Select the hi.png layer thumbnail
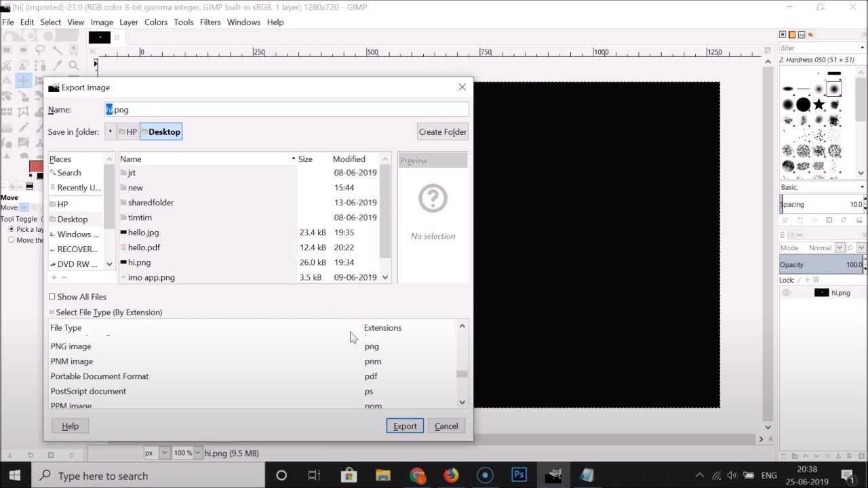Image resolution: width=868 pixels, height=488 pixels. [x=821, y=293]
